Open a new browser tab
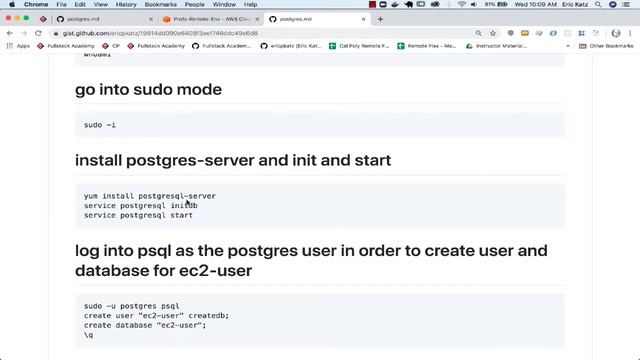 coord(380,19)
